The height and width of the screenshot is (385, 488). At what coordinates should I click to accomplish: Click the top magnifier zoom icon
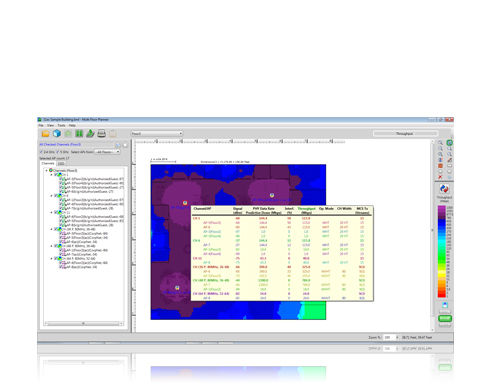(x=440, y=143)
